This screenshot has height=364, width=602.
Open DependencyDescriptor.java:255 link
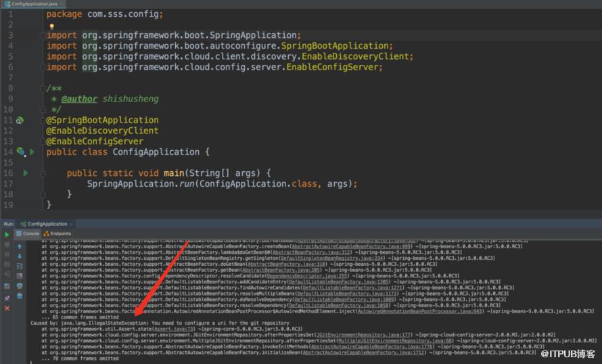click(x=307, y=276)
